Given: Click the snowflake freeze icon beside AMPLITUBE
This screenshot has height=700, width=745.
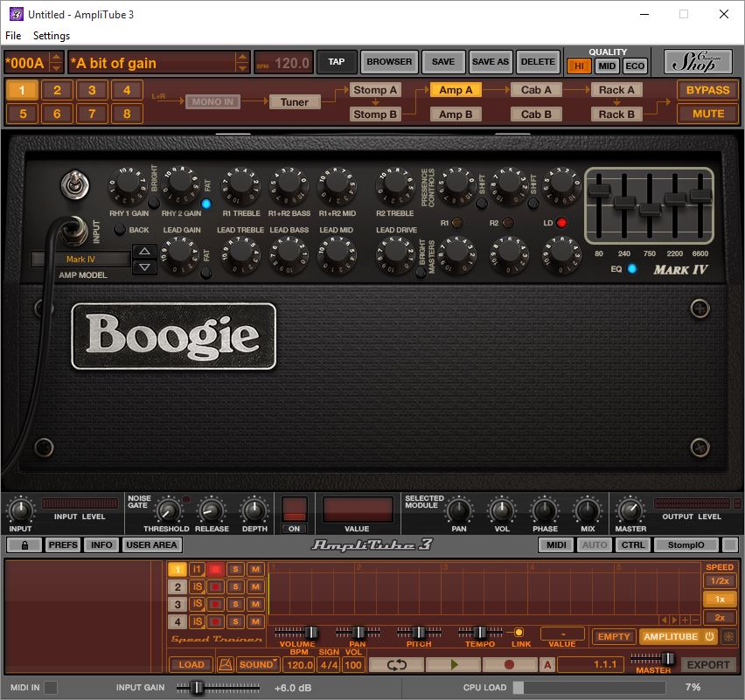Looking at the screenshot, I should [x=728, y=636].
